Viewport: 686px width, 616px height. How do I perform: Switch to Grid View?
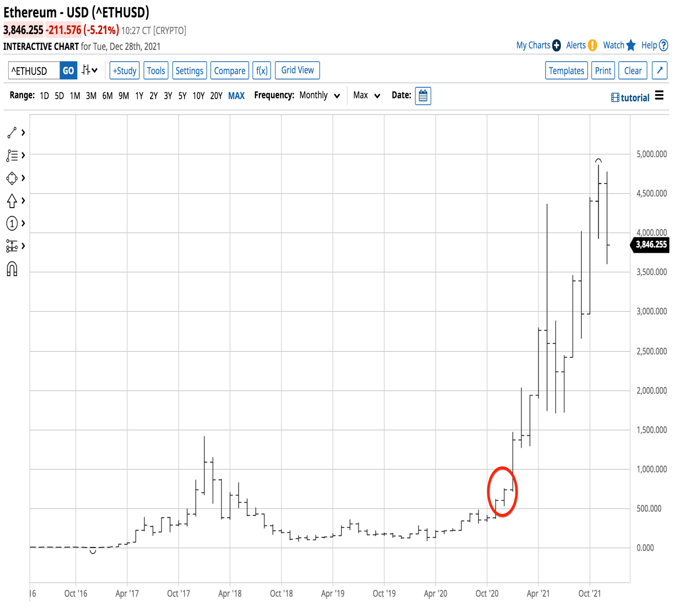[297, 70]
